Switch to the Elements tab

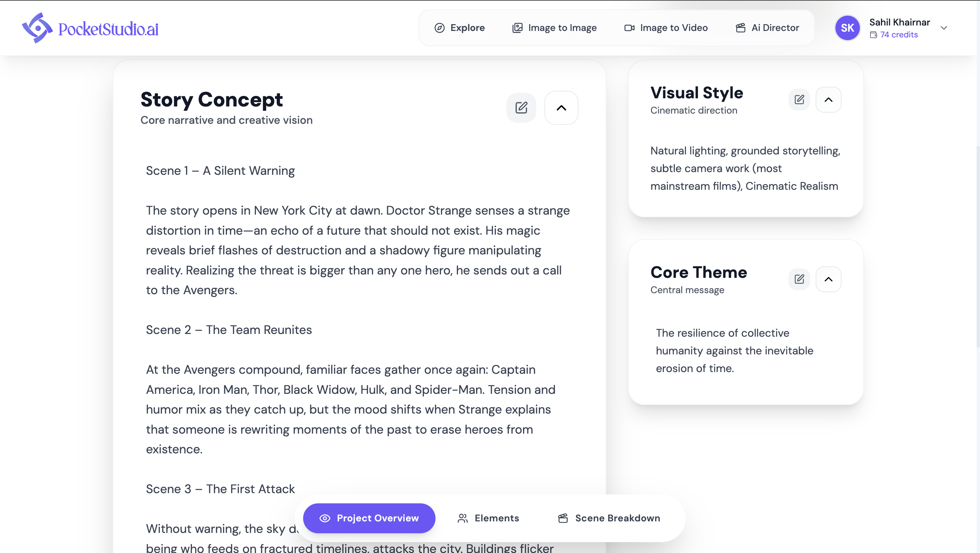[496, 518]
